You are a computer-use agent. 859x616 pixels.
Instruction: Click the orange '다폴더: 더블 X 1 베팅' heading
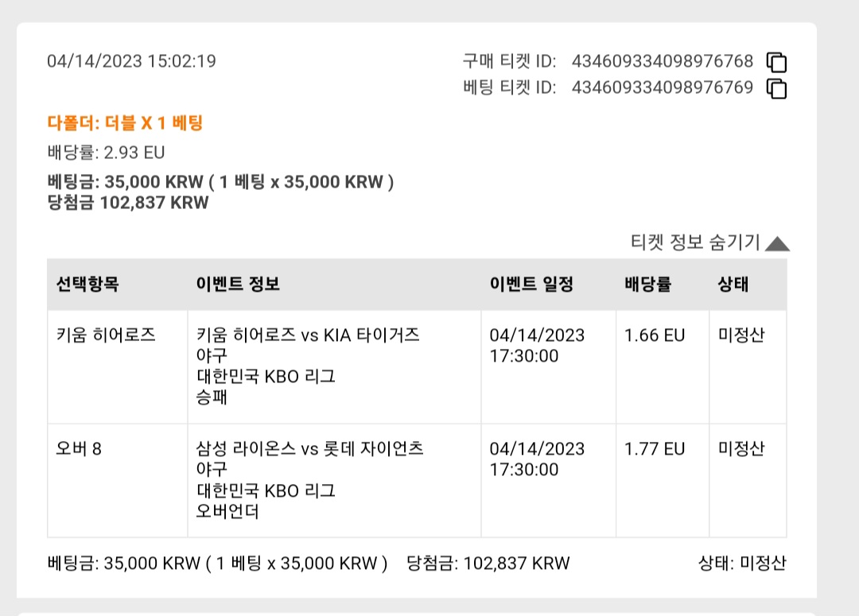[x=125, y=122]
